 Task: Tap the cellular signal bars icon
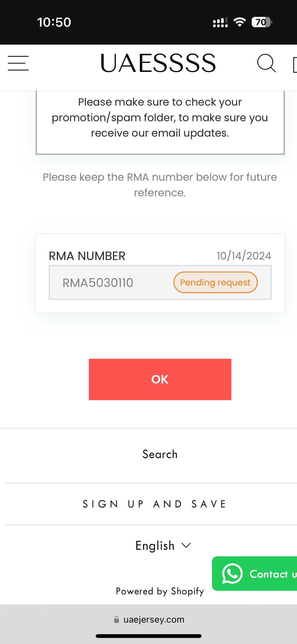tap(220, 22)
